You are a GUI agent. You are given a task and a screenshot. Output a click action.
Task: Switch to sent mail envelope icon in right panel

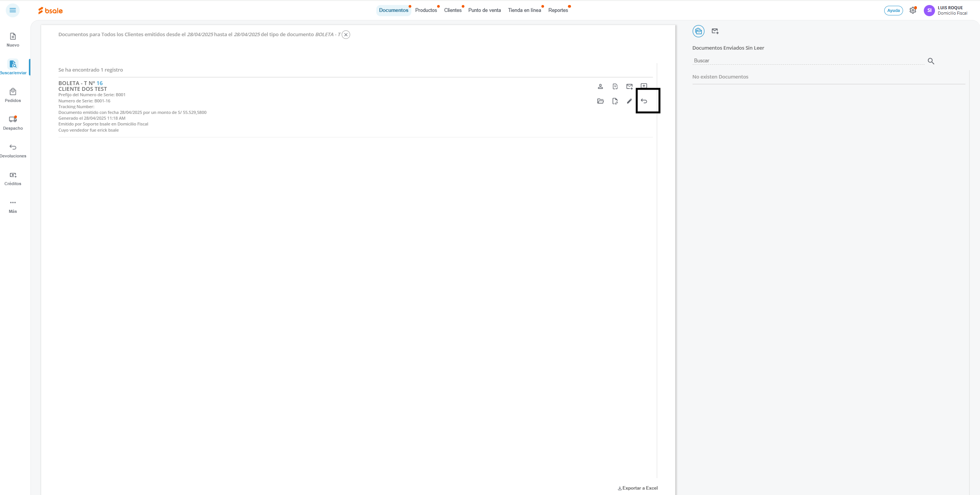[x=715, y=31]
